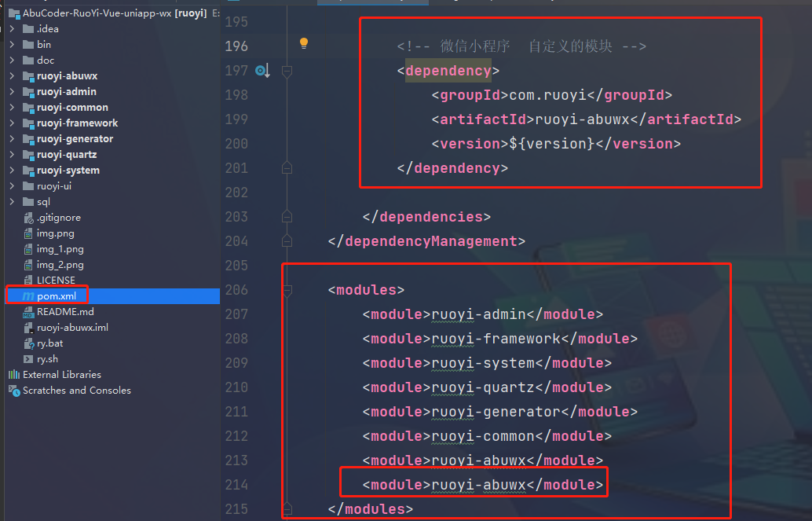Click the img_2.png image file icon
Image resolution: width=812 pixels, height=521 pixels.
coord(28,265)
